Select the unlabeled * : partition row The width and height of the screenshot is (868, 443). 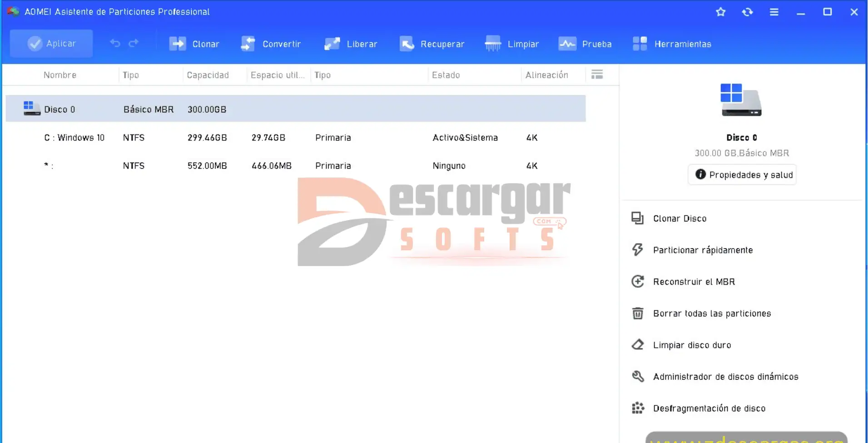[296, 166]
